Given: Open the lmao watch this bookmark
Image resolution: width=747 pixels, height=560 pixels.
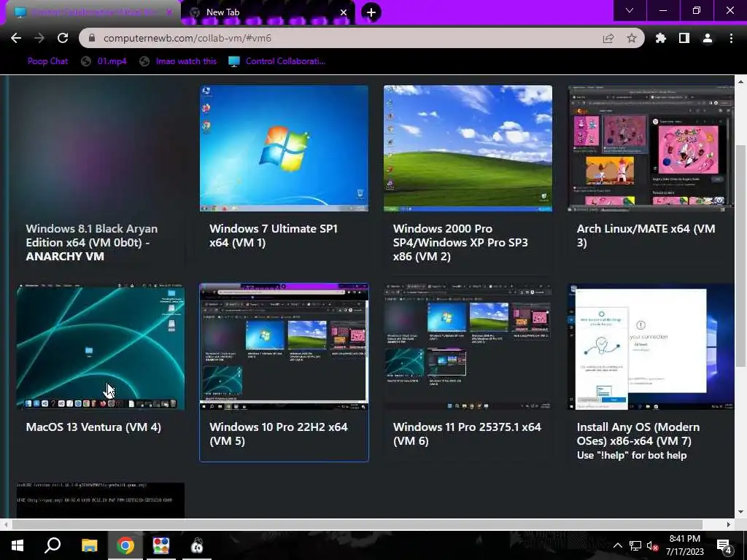Looking at the screenshot, I should pyautogui.click(x=178, y=61).
